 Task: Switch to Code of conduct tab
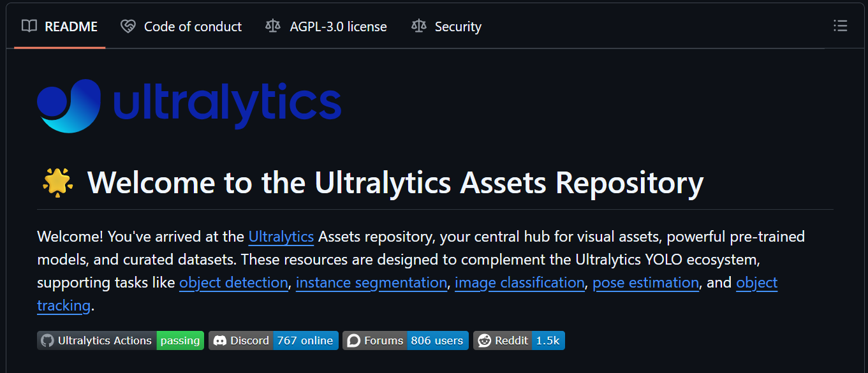pyautogui.click(x=181, y=27)
